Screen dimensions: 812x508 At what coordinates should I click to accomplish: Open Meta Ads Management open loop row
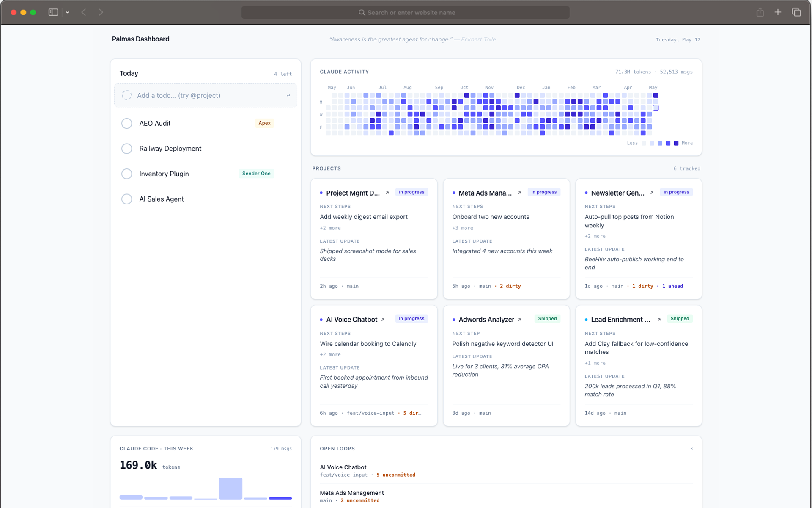(x=506, y=496)
